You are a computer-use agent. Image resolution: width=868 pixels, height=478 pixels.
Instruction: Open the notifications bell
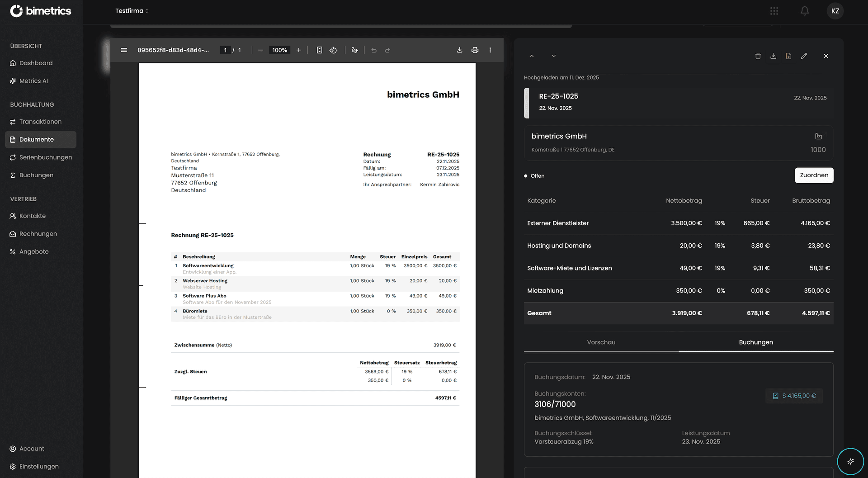coord(805,11)
